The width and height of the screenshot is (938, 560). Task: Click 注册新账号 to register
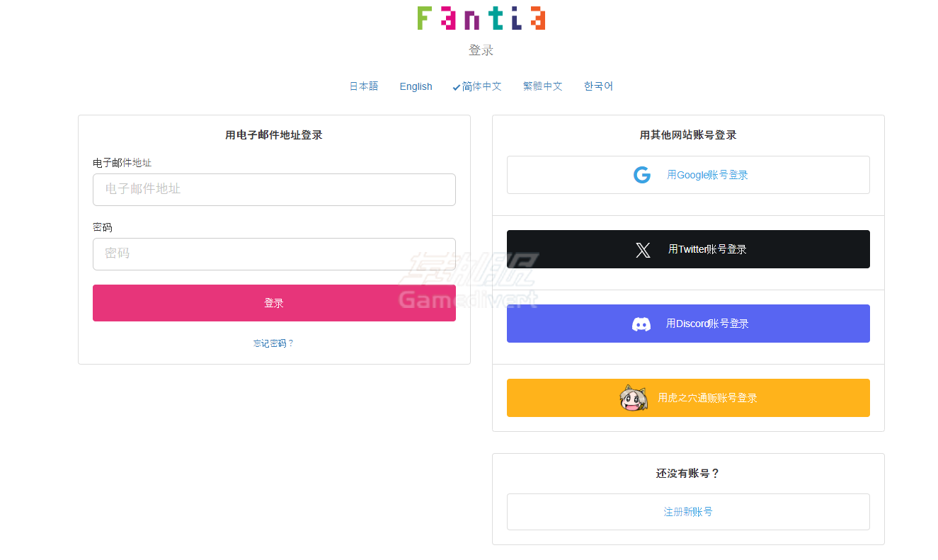coord(688,512)
